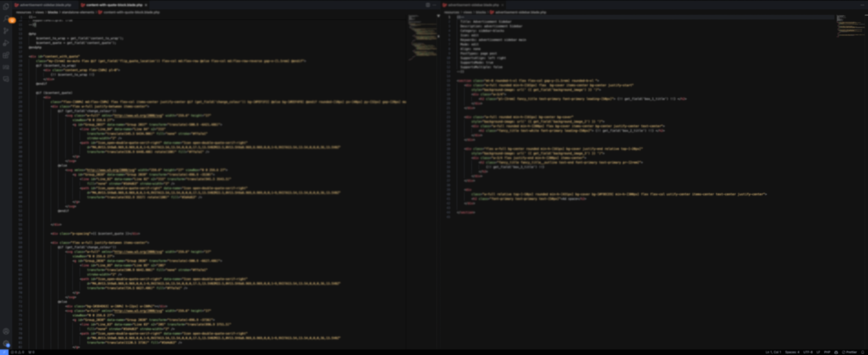Click the '$content_to_wrap = get_field' line
This screenshot has height=355, width=868.
coord(80,38)
